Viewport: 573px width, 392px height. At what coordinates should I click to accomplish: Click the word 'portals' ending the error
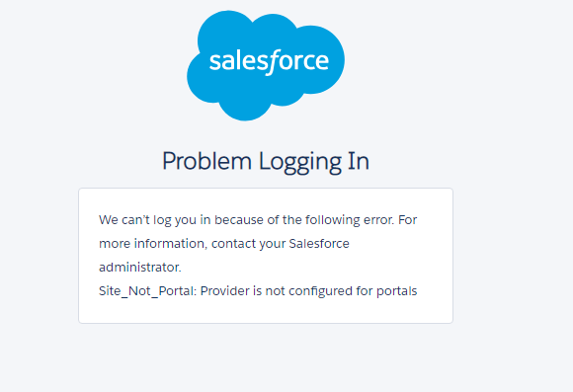pyautogui.click(x=397, y=291)
